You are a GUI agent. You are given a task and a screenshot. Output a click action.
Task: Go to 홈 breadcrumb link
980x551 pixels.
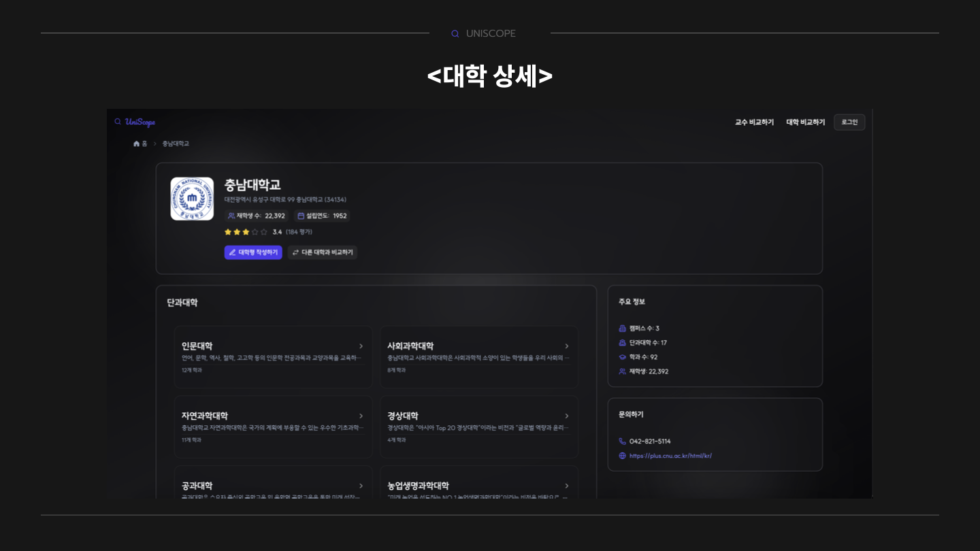tap(144, 144)
